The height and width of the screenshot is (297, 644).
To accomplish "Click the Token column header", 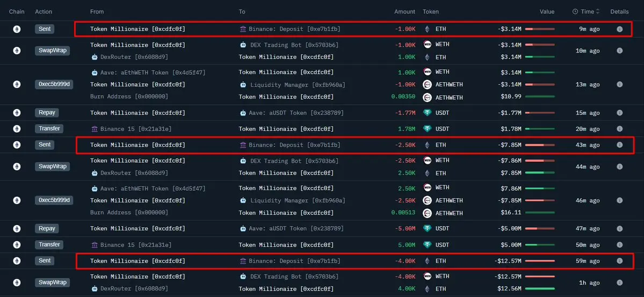I will [x=431, y=12].
